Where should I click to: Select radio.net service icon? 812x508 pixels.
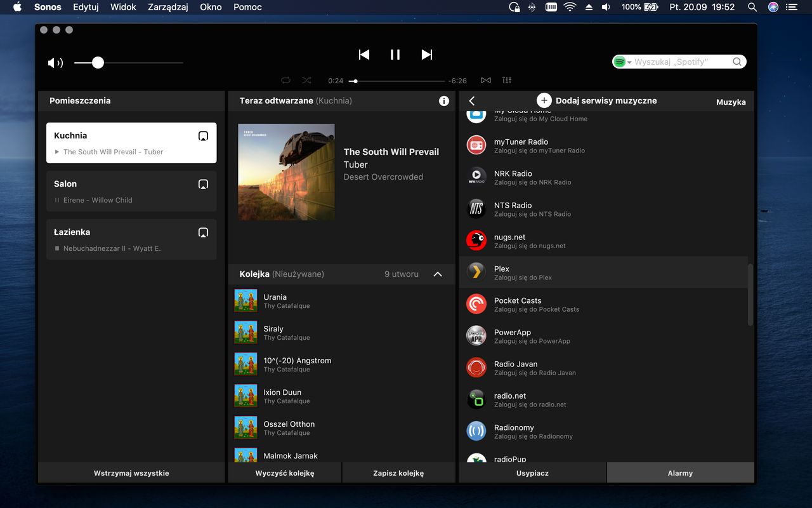(x=476, y=399)
